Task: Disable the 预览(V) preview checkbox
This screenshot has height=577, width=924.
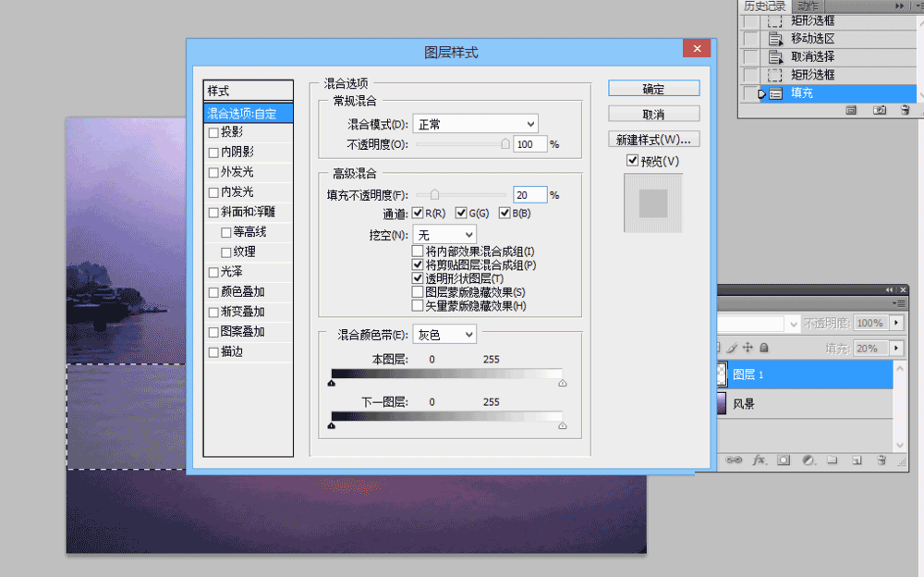Action: coord(633,160)
